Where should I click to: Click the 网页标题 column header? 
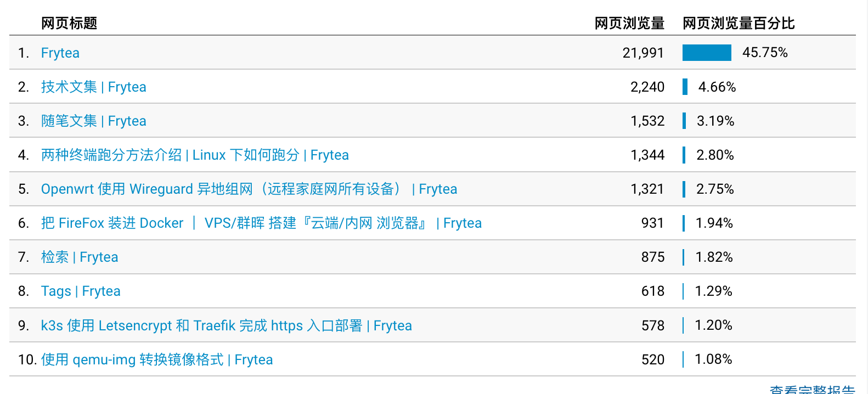tap(69, 24)
